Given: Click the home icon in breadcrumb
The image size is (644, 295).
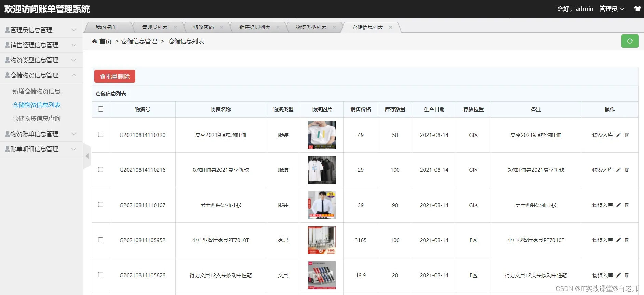Looking at the screenshot, I should [95, 41].
